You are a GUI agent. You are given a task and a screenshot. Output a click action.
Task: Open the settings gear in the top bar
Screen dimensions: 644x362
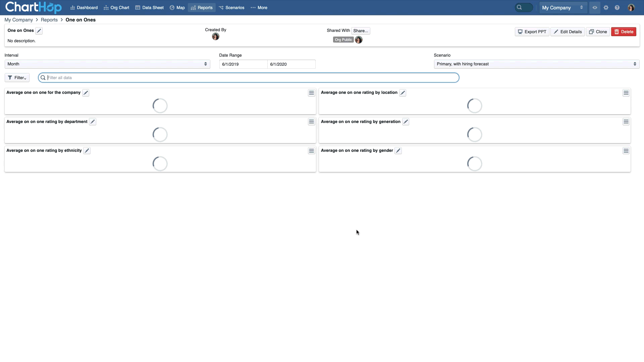click(606, 7)
